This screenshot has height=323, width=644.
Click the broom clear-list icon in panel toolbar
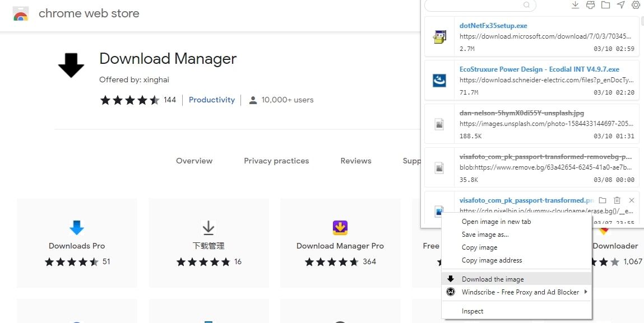(590, 5)
